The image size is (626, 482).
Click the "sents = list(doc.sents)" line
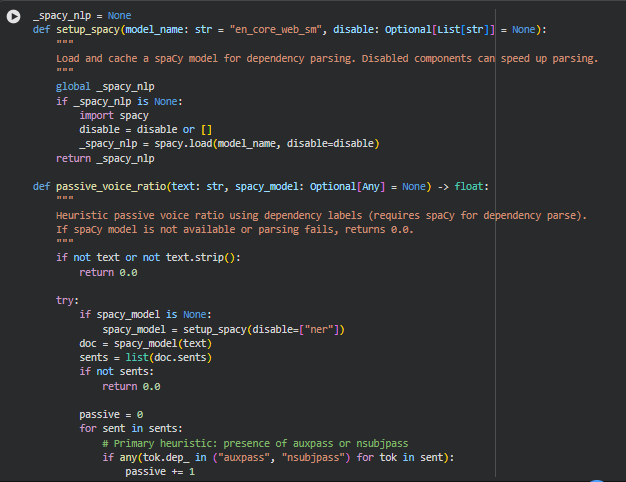click(146, 357)
